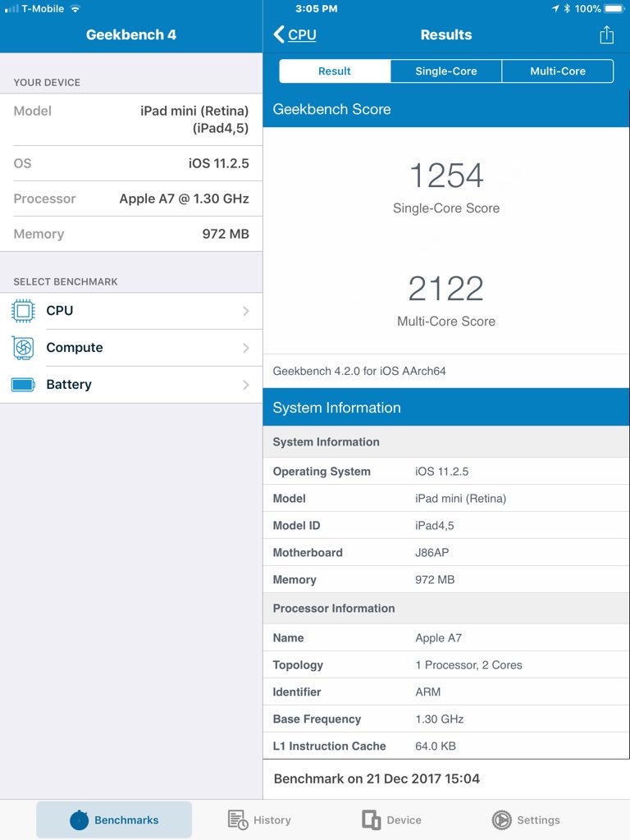Select the multi-core score 2122

[x=445, y=288]
